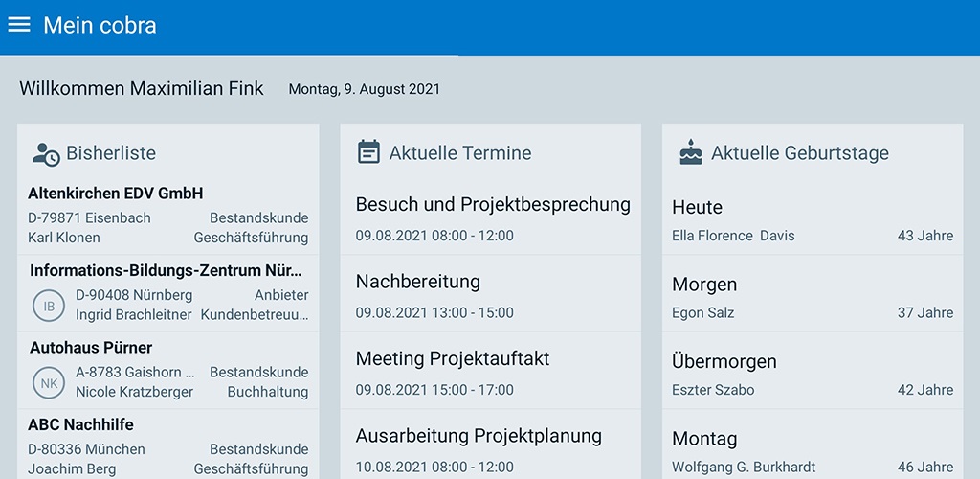Select the IB avatar circle
This screenshot has width=980, height=479.
(49, 306)
